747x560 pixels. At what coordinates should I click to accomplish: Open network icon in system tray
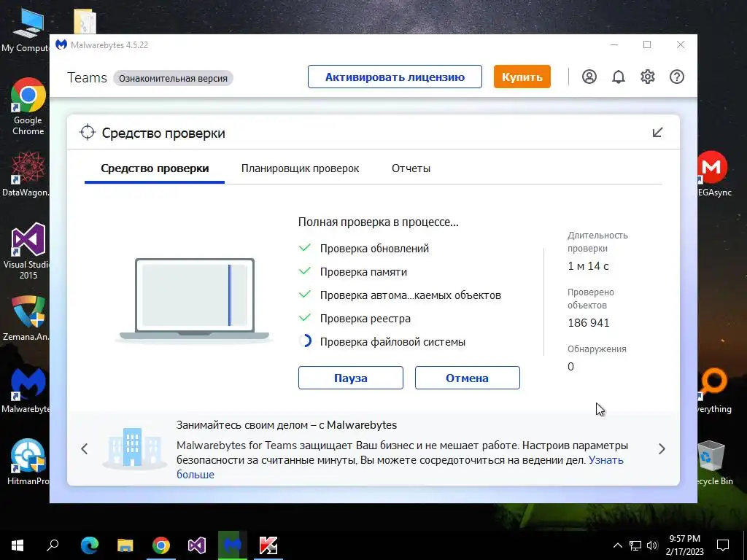coord(635,545)
